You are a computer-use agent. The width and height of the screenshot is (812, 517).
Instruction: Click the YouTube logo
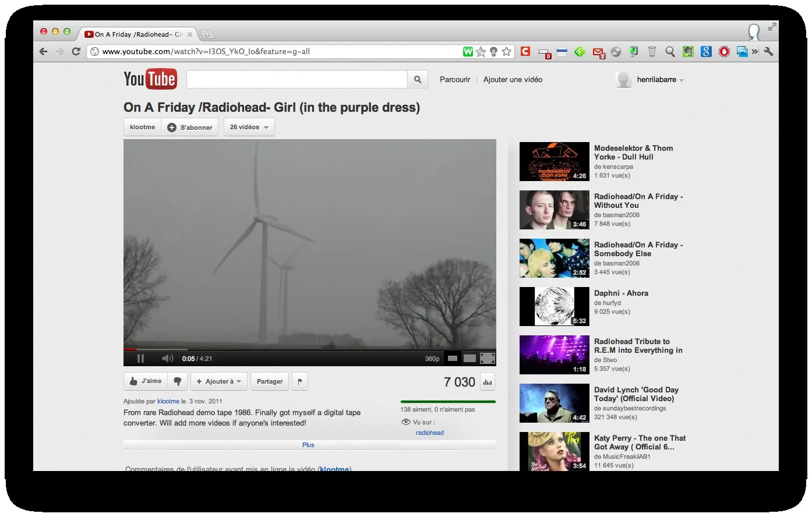pos(150,79)
